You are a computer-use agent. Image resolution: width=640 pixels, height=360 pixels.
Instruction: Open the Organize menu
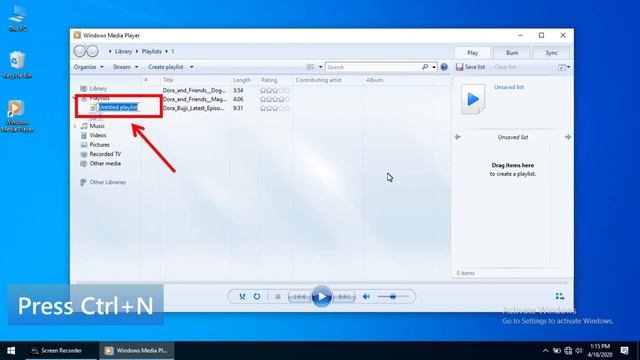[x=89, y=67]
